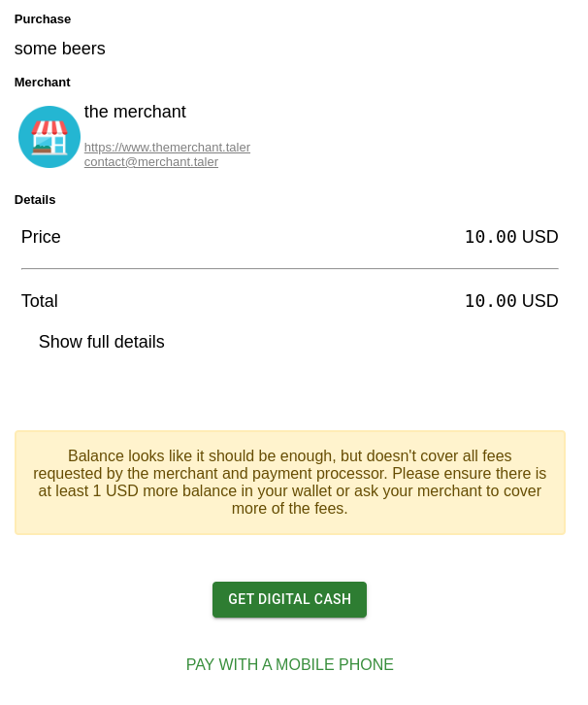
Task: Click the 10.00 figure in Total row
Action: (490, 301)
